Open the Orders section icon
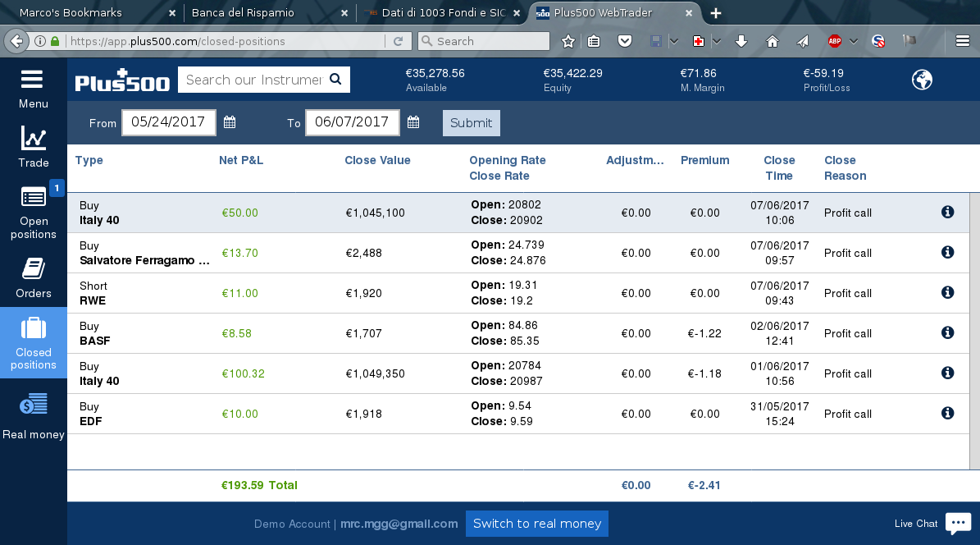This screenshot has width=980, height=545. (x=33, y=269)
